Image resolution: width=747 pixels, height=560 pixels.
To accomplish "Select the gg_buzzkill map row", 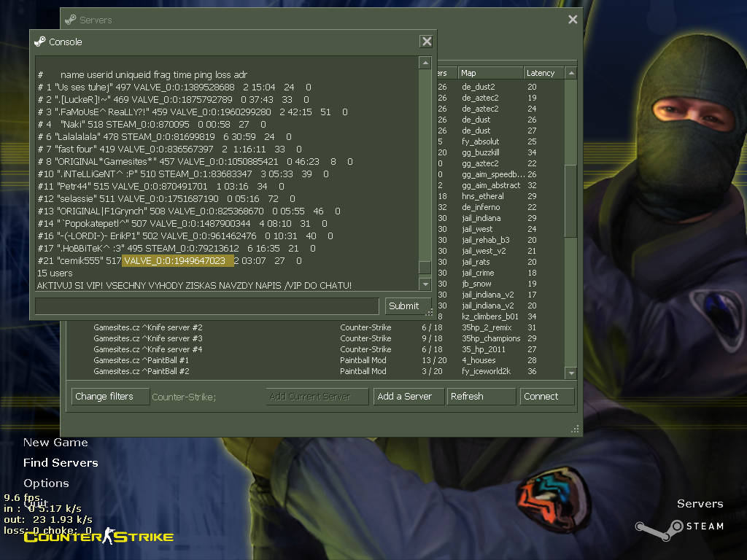I will point(500,153).
